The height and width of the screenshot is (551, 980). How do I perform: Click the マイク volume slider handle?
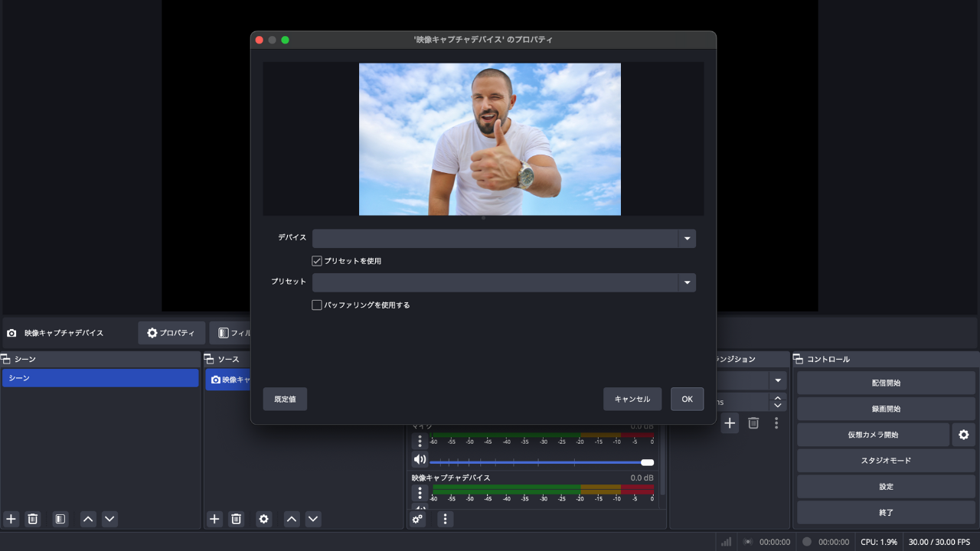tap(647, 462)
